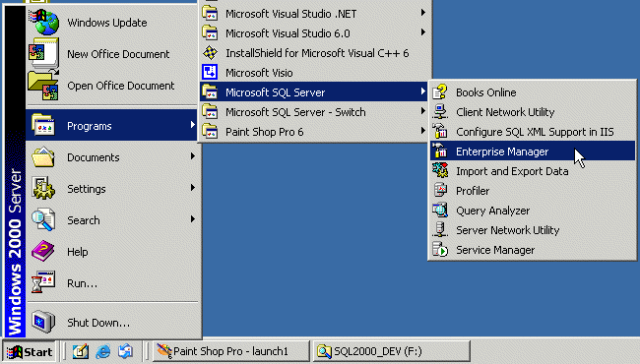The image size is (640, 364).
Task: Click the Run hourglass icon
Action: coord(43,282)
